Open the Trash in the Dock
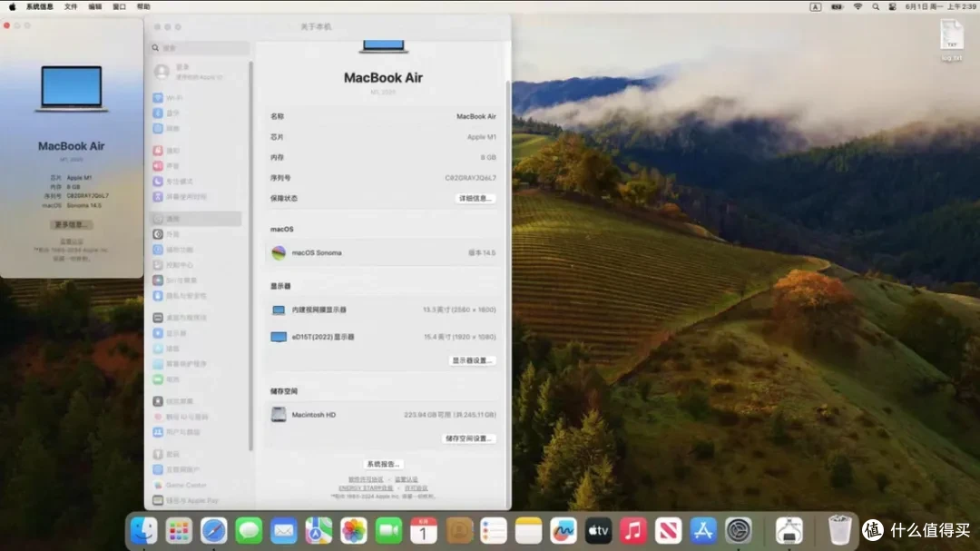Screen dimensions: 980x551 (839, 530)
